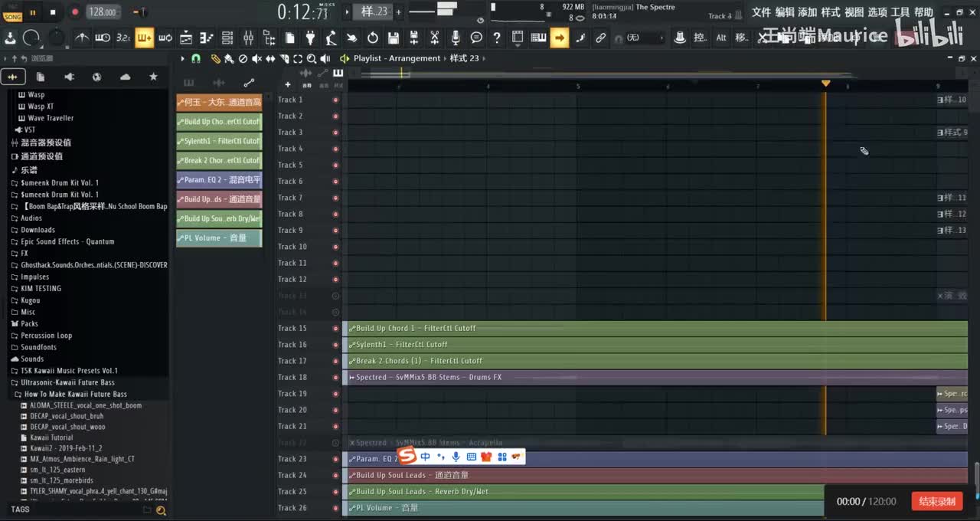Select DECAP_vocal_shout_bruh sample
Image resolution: width=980 pixels, height=521 pixels.
(x=67, y=416)
